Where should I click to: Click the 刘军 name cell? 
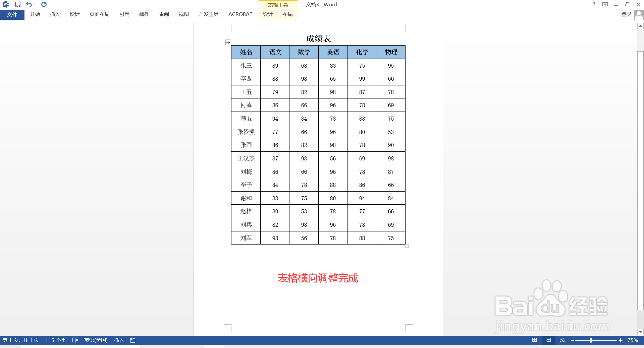pos(246,238)
